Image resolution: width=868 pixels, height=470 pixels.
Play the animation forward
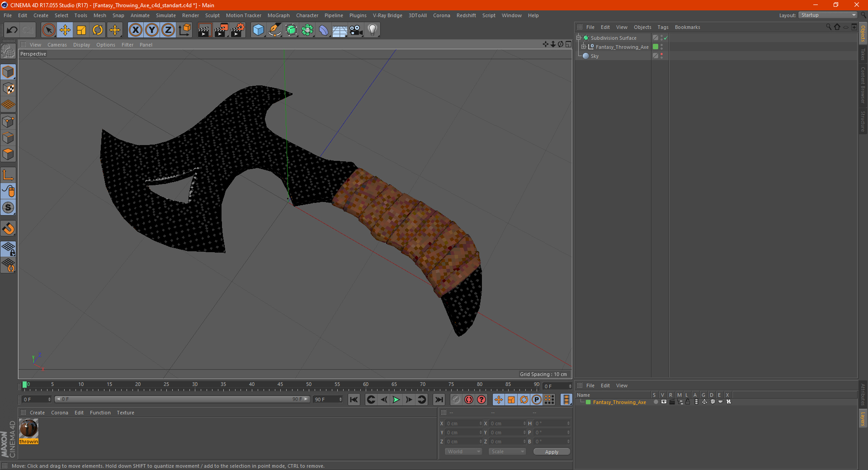click(x=396, y=399)
